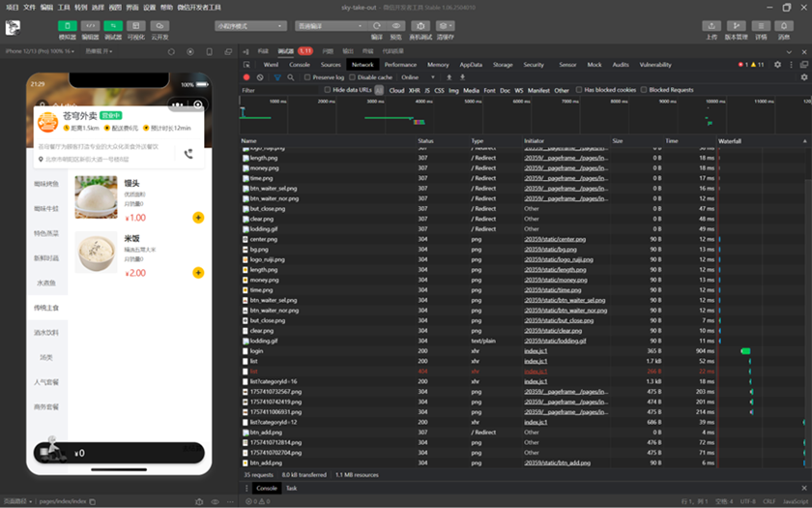Clear the network log
Image resolution: width=812 pixels, height=508 pixels.
point(260,77)
